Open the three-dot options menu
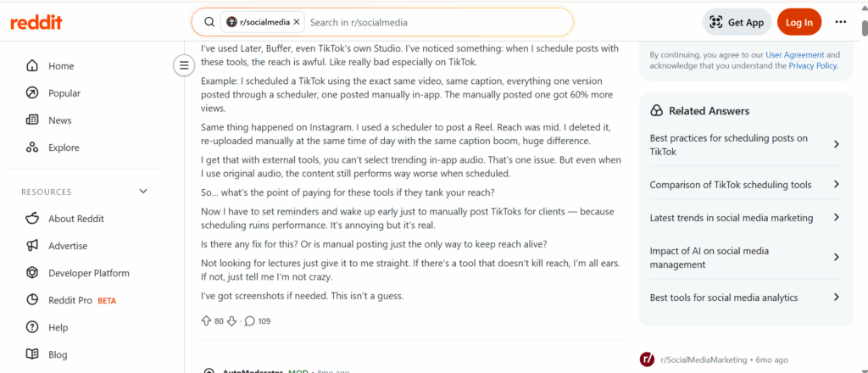The width and height of the screenshot is (868, 373). point(840,22)
